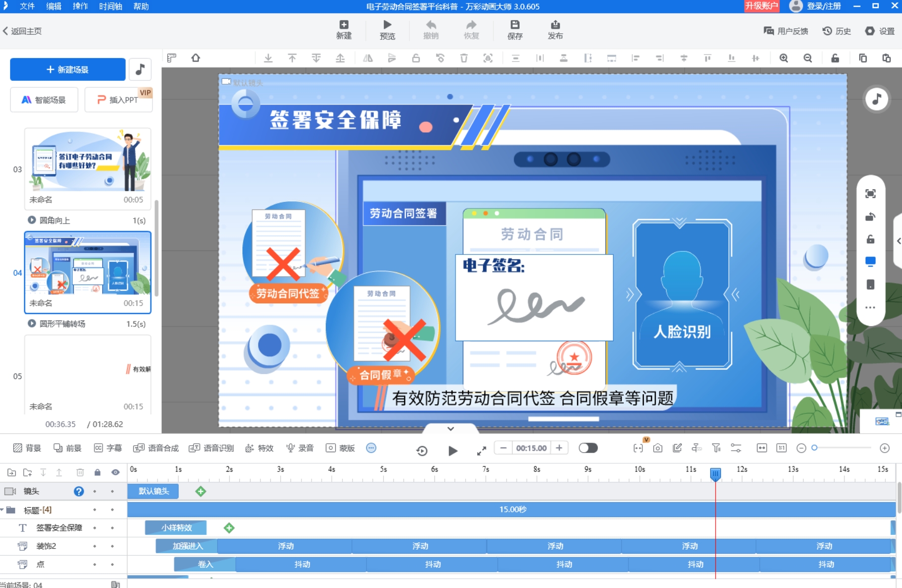This screenshot has width=902, height=588.
Task: Click the 新建场景 button
Action: point(68,69)
